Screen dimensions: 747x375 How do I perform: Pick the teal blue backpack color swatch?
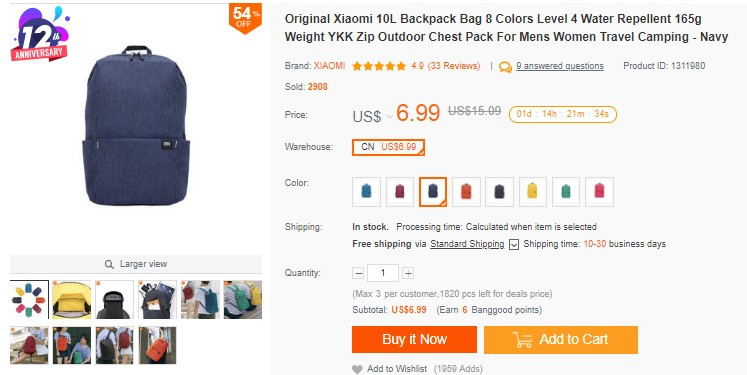(x=366, y=192)
